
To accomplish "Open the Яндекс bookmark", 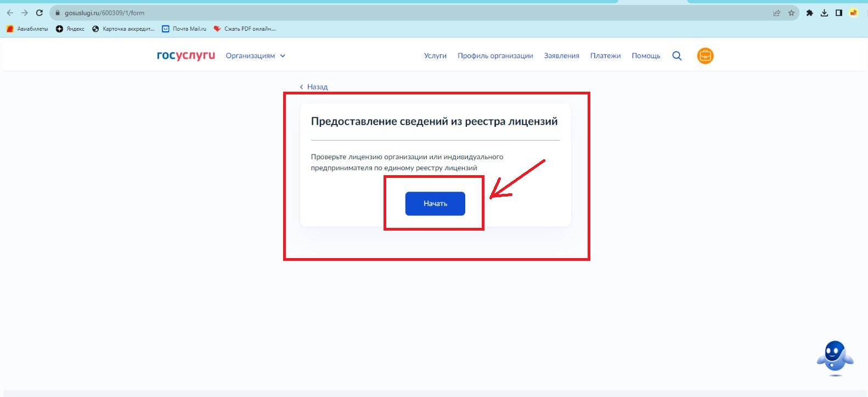I will (70, 29).
